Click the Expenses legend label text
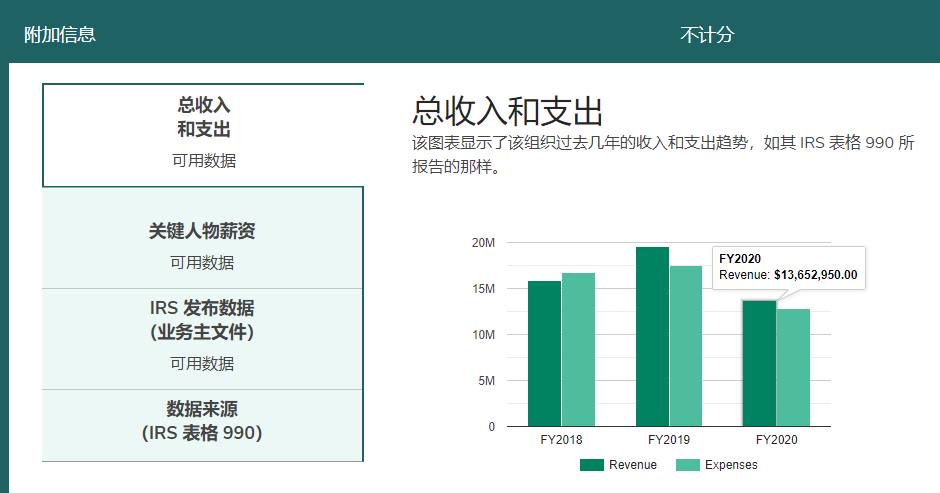The width and height of the screenshot is (940, 493). point(731,465)
